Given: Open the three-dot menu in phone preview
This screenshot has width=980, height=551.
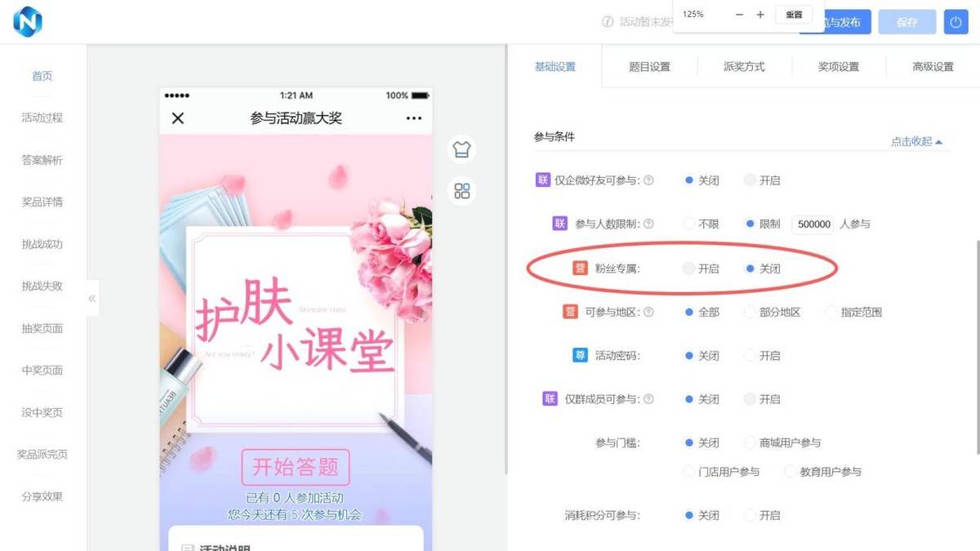Looking at the screenshot, I should [414, 118].
